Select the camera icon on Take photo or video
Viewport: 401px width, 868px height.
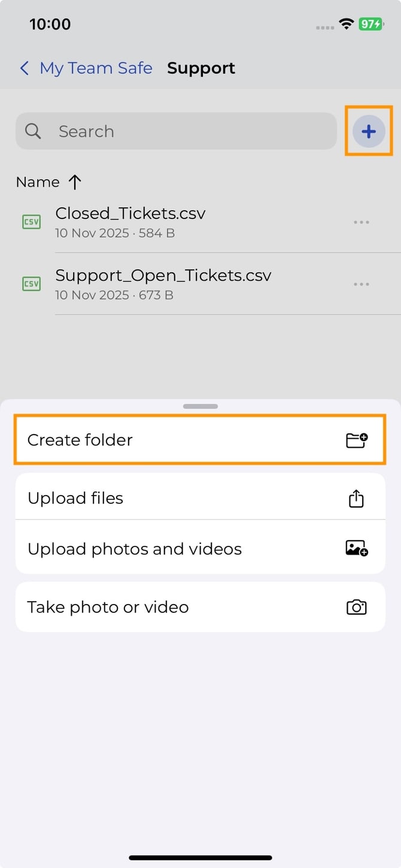click(x=357, y=607)
